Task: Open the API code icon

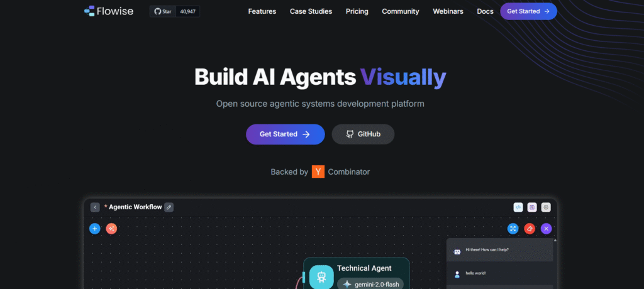Action: tap(518, 207)
